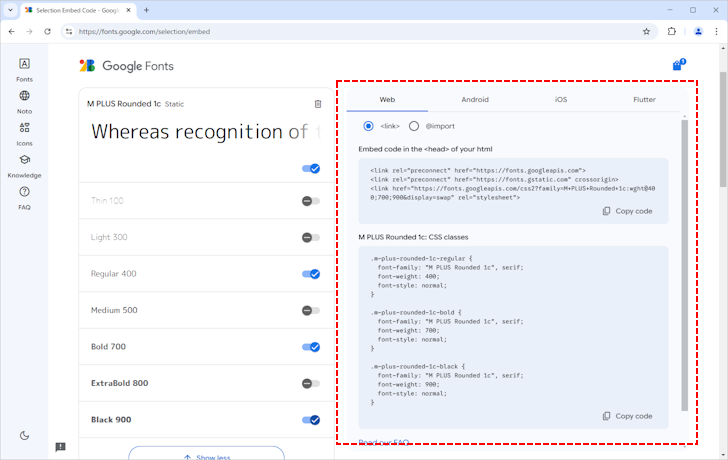Disable the Black 900 style
Viewport: 728px width, 460px height.
(311, 420)
